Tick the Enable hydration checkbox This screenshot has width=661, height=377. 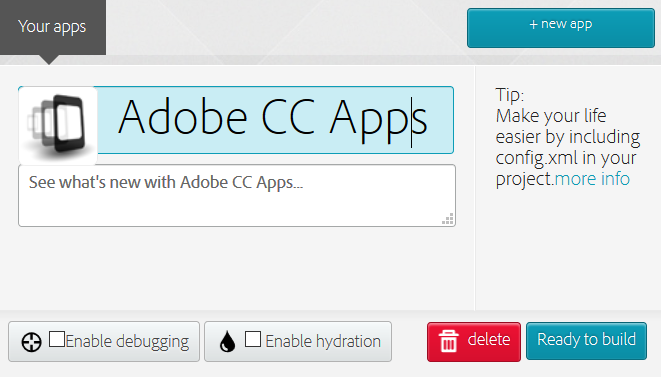coord(253,339)
